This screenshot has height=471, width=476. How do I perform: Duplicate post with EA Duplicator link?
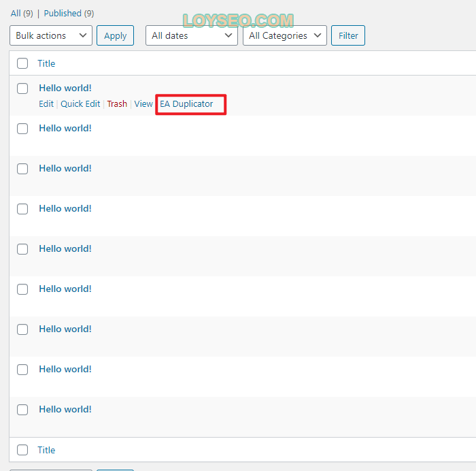(x=186, y=104)
